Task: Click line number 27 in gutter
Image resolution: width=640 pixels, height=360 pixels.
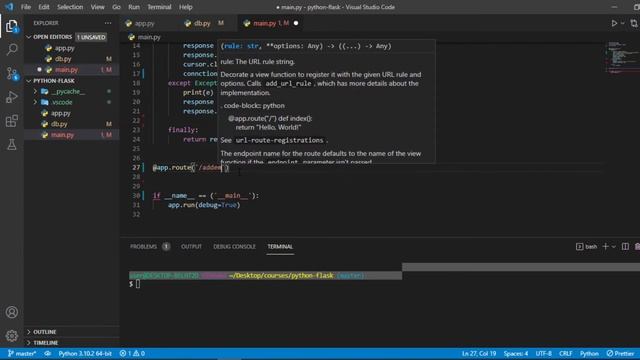Action: coord(136,167)
